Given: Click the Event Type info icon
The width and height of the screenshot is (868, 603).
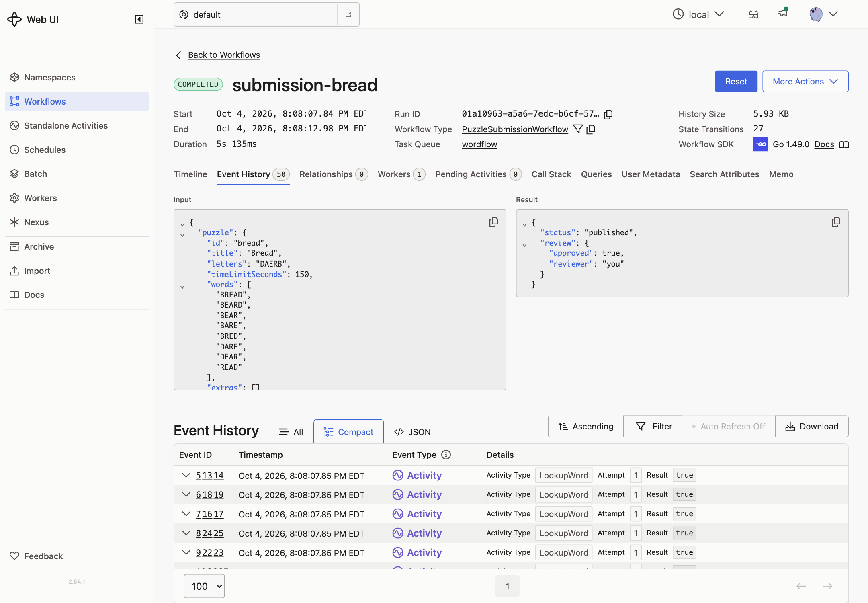Looking at the screenshot, I should [x=446, y=455].
